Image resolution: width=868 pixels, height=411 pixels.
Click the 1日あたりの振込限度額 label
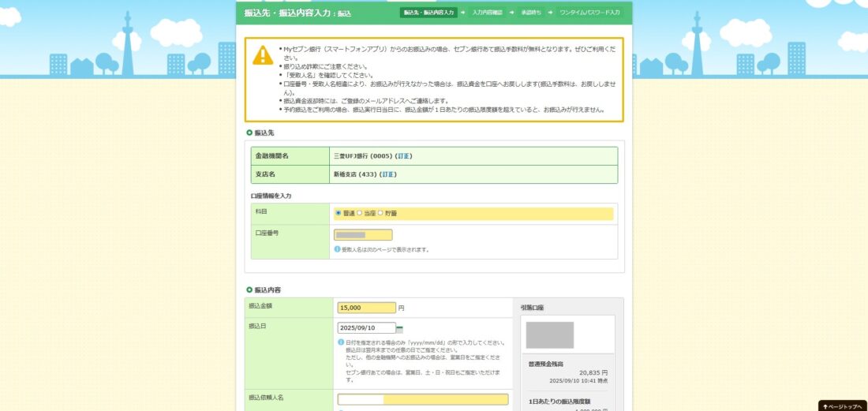559,401
